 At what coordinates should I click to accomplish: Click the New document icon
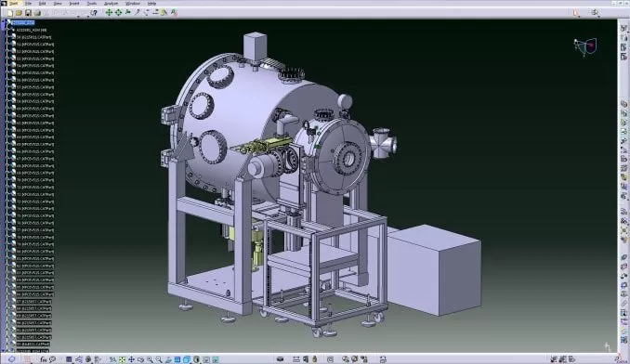click(x=9, y=13)
